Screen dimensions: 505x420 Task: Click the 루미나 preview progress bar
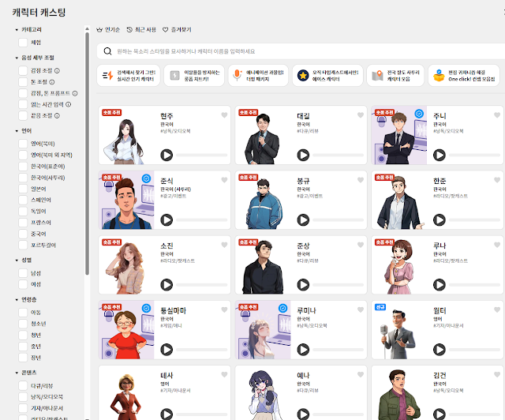point(339,350)
